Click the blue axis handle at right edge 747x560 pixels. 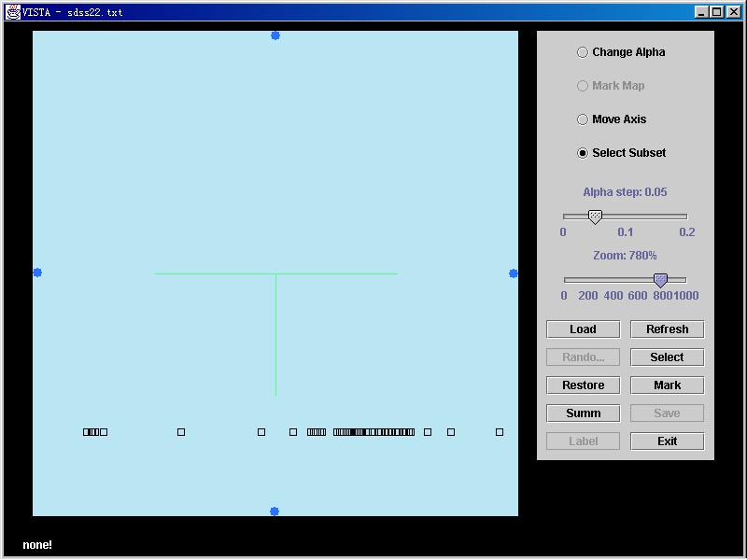coord(514,273)
